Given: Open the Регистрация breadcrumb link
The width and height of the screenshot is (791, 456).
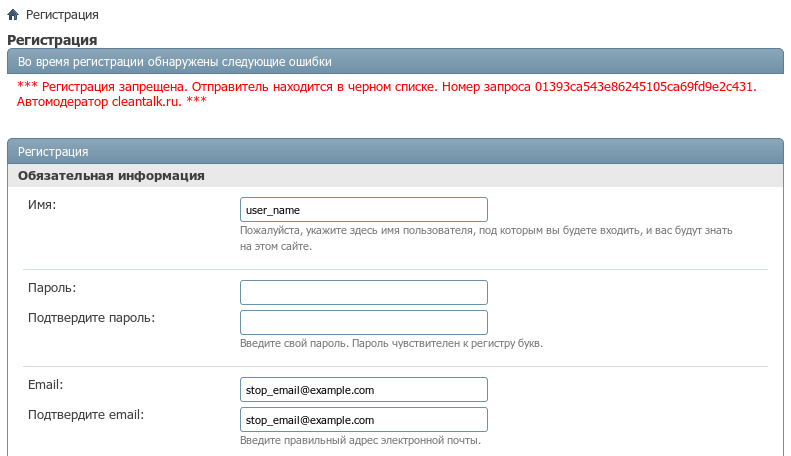Looking at the screenshot, I should 62,17.
